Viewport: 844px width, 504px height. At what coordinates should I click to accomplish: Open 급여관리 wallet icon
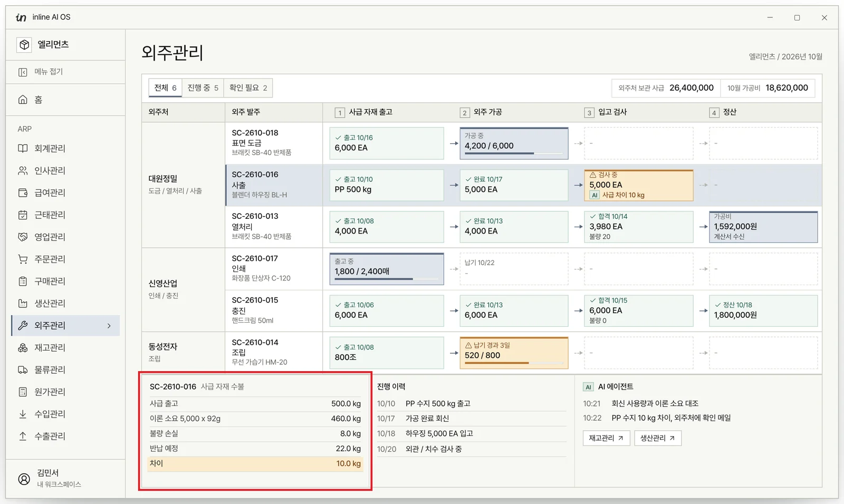pos(23,193)
